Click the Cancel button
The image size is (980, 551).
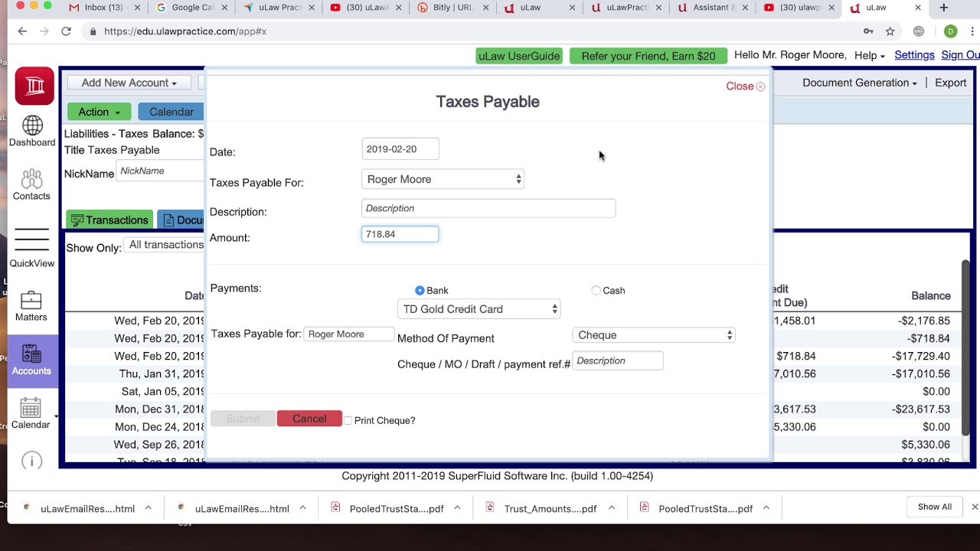click(309, 419)
